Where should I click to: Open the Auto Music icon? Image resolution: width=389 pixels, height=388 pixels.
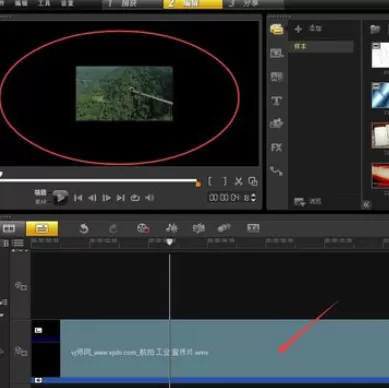click(x=199, y=229)
